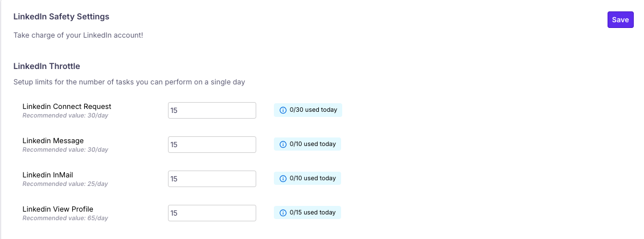644x239 pixels.
Task: Click the Linkedin Message label
Action: [53, 140]
